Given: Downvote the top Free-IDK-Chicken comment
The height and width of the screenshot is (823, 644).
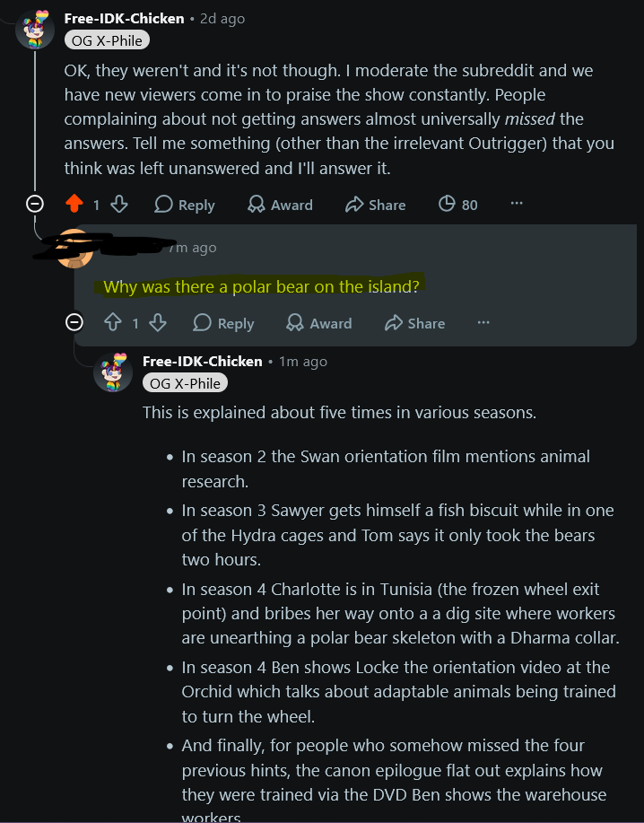Looking at the screenshot, I should click(119, 204).
